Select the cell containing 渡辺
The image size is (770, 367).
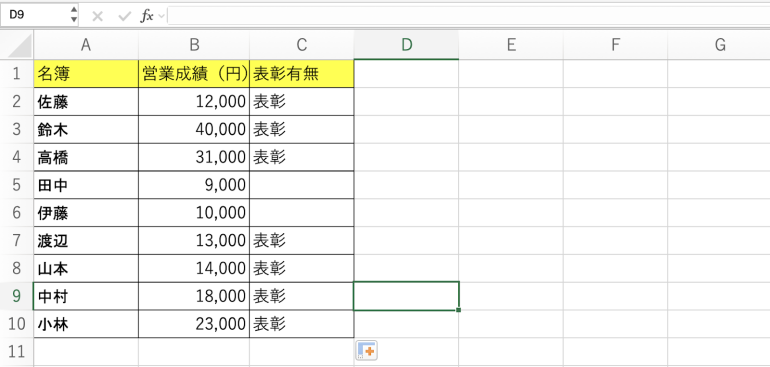pyautogui.click(x=86, y=241)
